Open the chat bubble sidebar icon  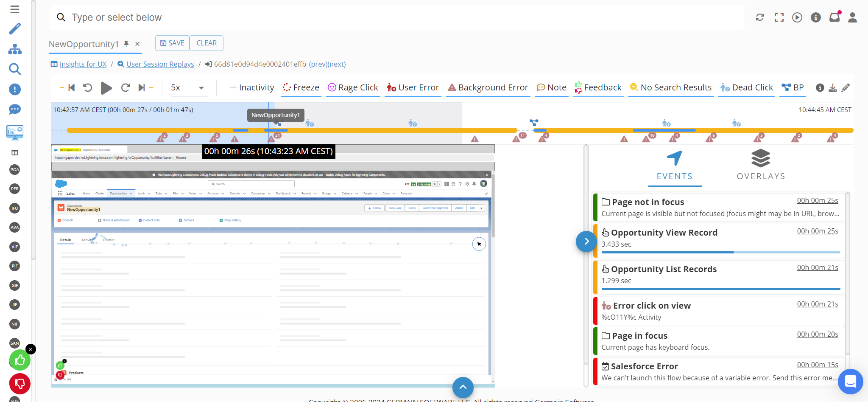(x=15, y=110)
